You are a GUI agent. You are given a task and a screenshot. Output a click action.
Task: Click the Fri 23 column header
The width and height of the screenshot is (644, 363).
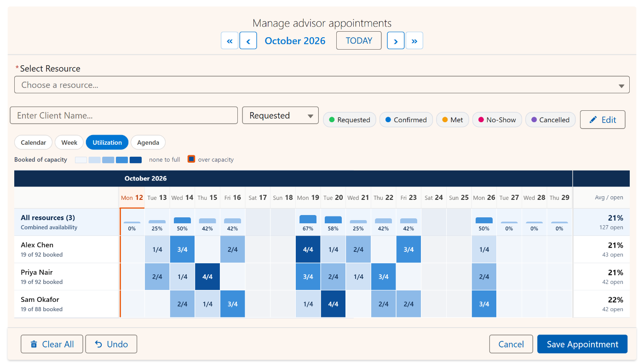tap(408, 198)
